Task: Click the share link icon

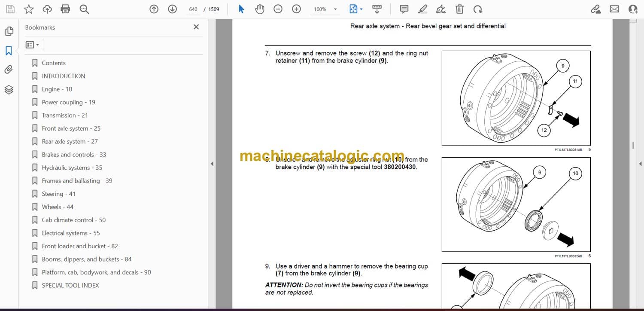Action: [595, 9]
